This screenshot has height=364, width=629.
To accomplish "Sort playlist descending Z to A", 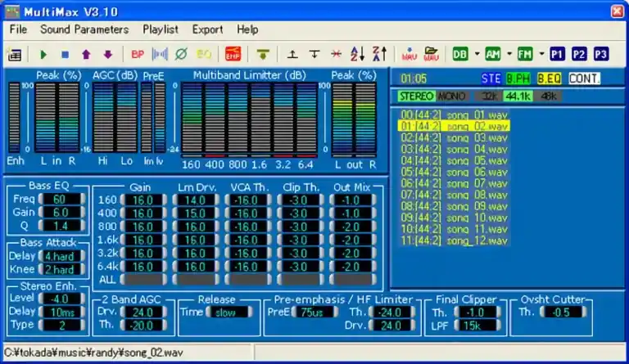I will 379,54.
